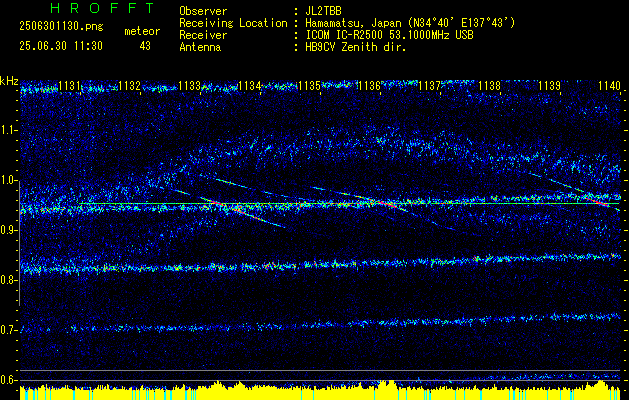Click the date stamp 25.06.30 11:30
Image resolution: width=629 pixels, height=400 pixels.
coord(61,46)
